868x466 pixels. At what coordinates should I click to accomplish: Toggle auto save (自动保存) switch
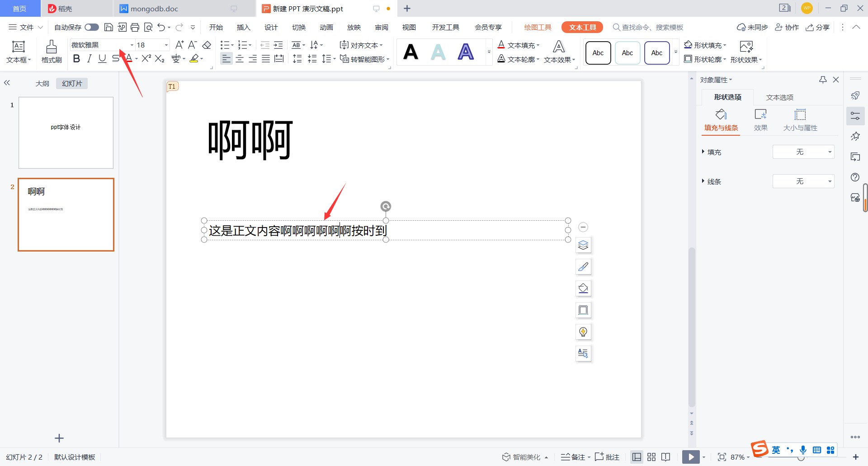click(92, 27)
